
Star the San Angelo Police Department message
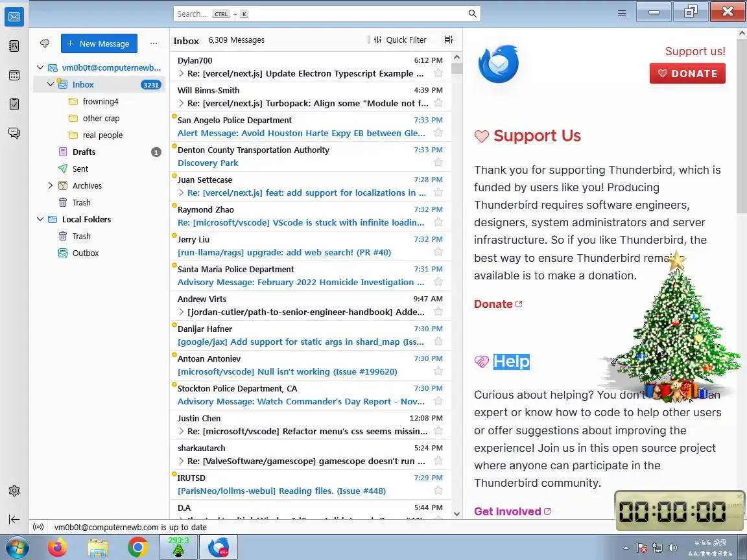click(x=438, y=133)
